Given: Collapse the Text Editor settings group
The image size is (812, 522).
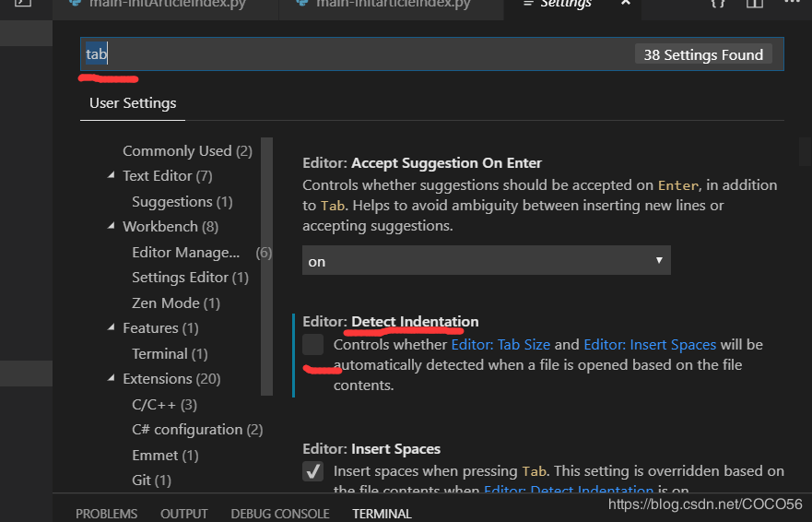Looking at the screenshot, I should 113,176.
